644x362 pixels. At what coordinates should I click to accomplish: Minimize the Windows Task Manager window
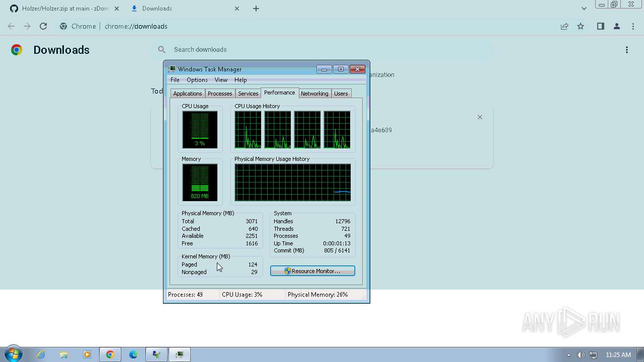[324, 69]
